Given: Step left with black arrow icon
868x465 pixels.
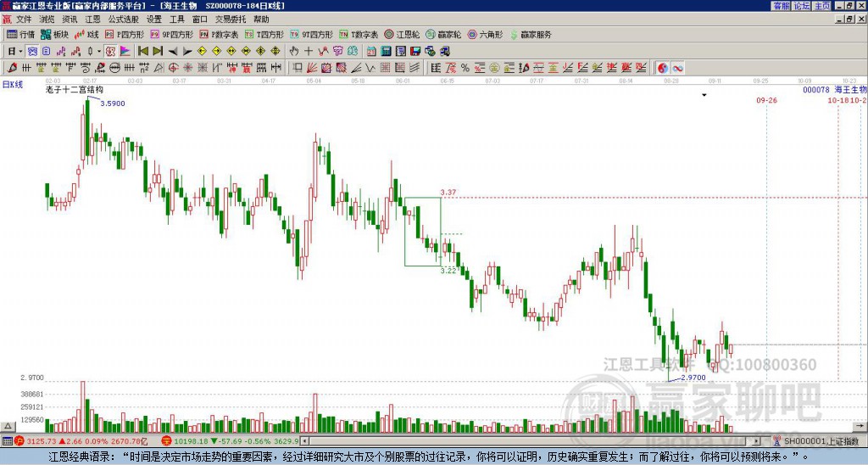Looking at the screenshot, I should (x=173, y=52).
